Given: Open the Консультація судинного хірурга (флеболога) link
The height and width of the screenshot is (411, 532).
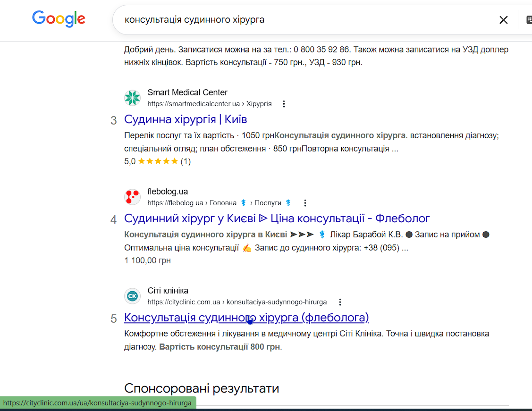Looking at the screenshot, I should tap(246, 318).
